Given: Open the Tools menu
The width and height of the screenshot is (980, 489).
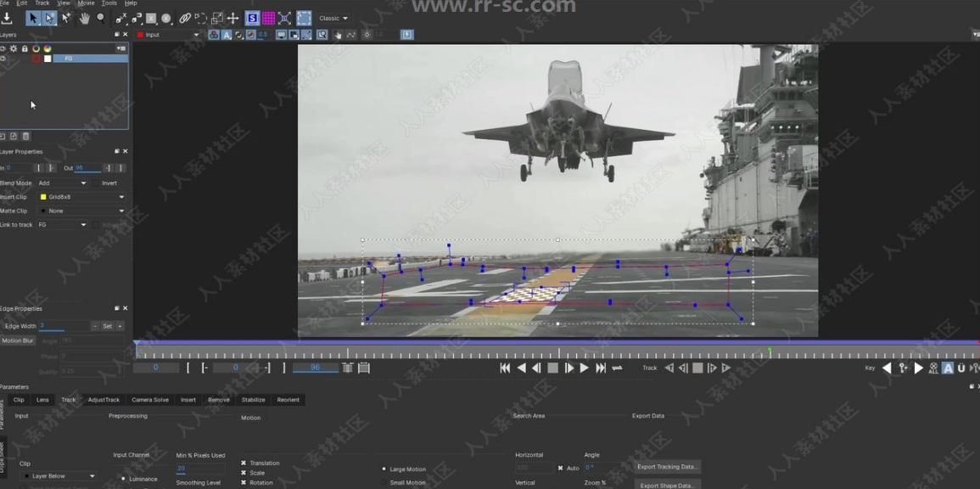Looking at the screenshot, I should [x=109, y=3].
